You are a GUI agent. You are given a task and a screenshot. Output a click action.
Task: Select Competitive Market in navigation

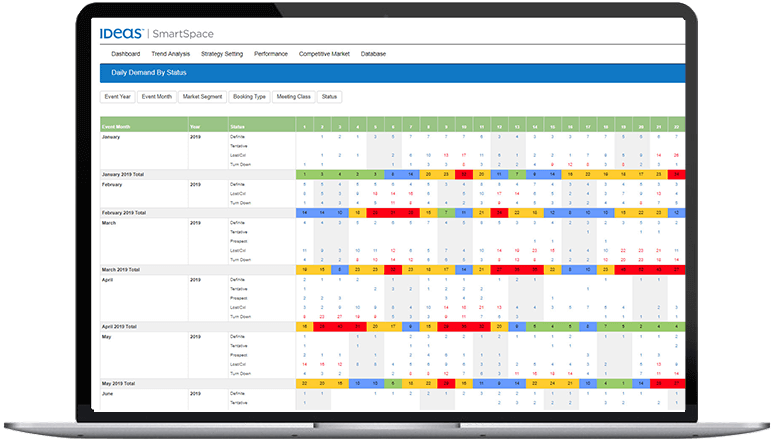[x=324, y=54]
